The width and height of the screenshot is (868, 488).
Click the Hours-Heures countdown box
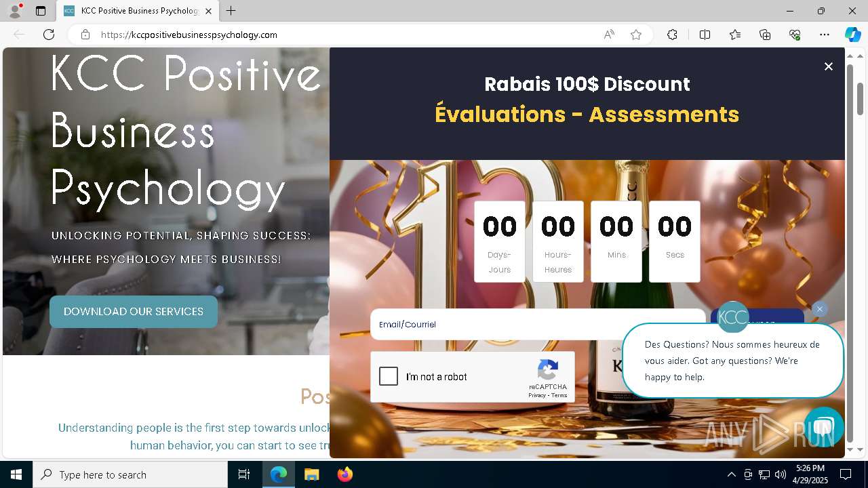pos(558,241)
